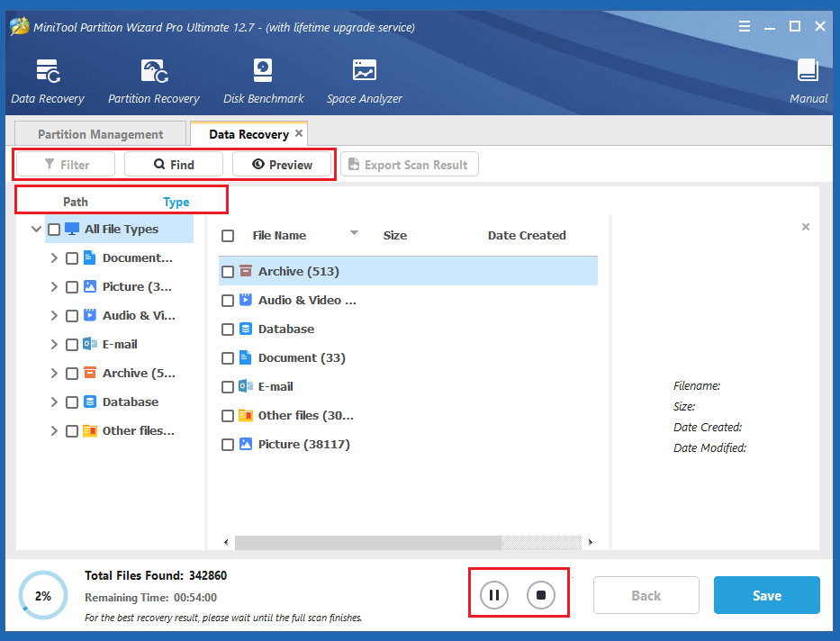Click the E-mail Outlook icon in file list
Screen dimensions: 840x641
(x=246, y=386)
